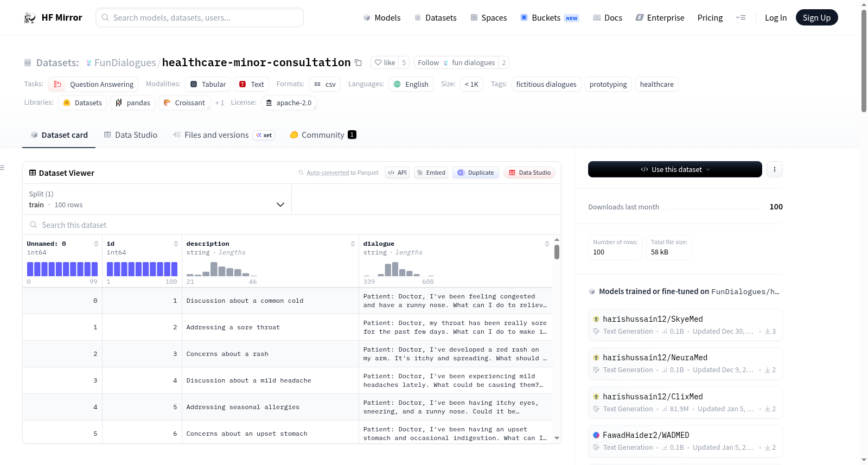868x465 pixels.
Task: Click the xet badge on Files tab
Action: 264,135
